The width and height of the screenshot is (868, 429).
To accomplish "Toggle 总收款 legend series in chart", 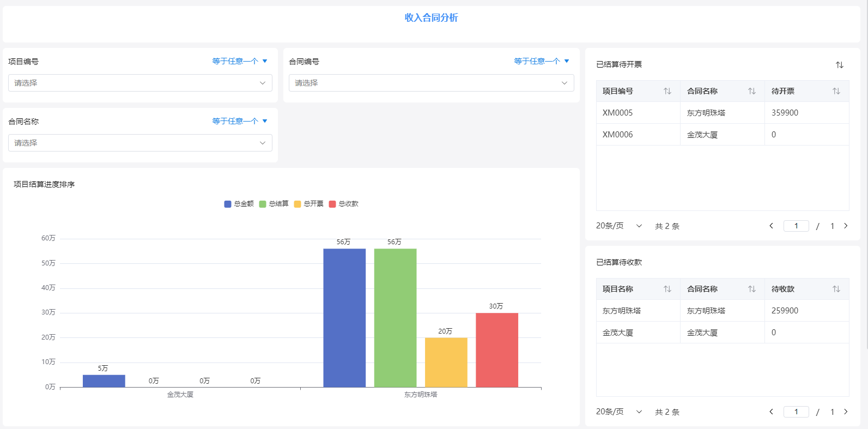I will click(x=344, y=204).
